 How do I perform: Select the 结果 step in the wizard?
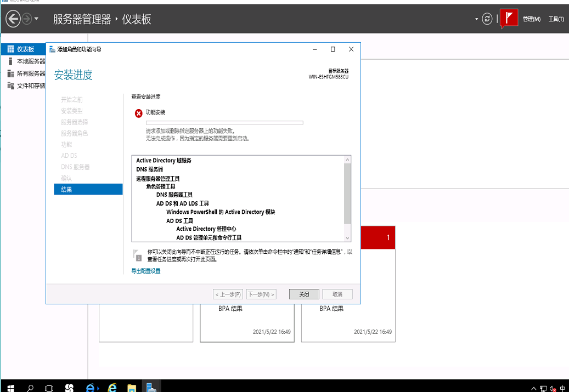click(88, 189)
